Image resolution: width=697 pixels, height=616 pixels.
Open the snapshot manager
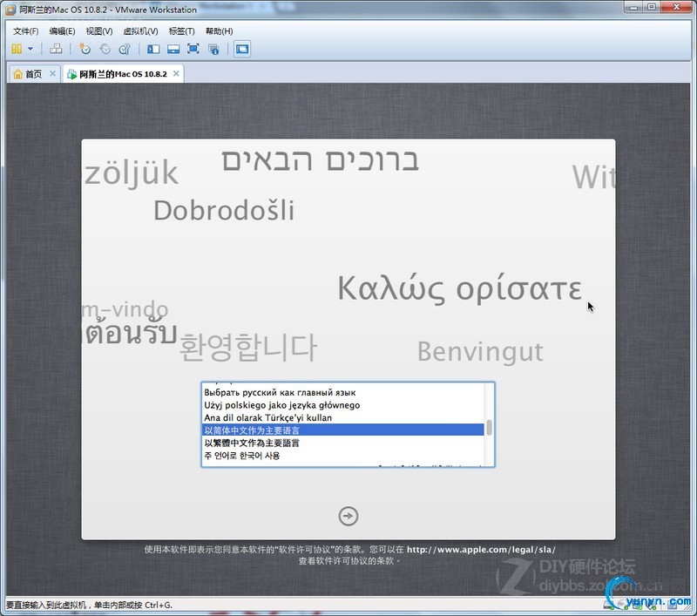point(125,49)
